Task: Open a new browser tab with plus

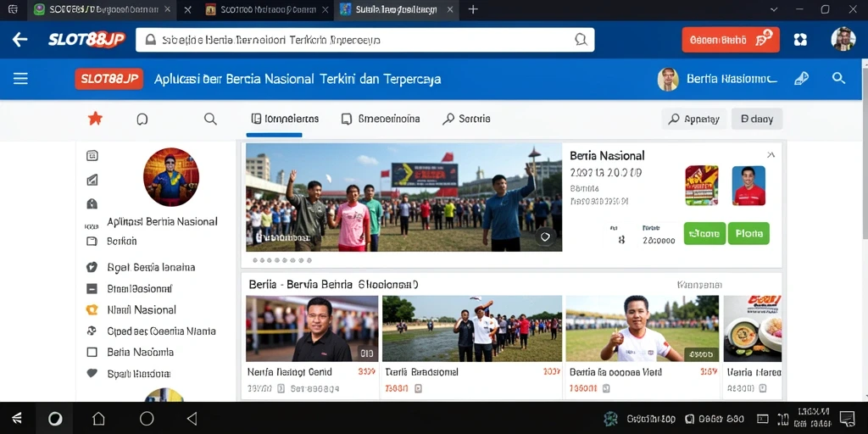Action: (x=473, y=9)
